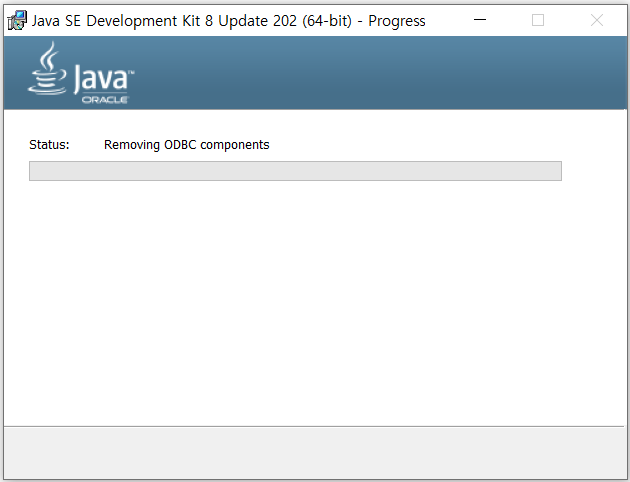
Task: Click the installer icon in the title bar
Action: 17,20
